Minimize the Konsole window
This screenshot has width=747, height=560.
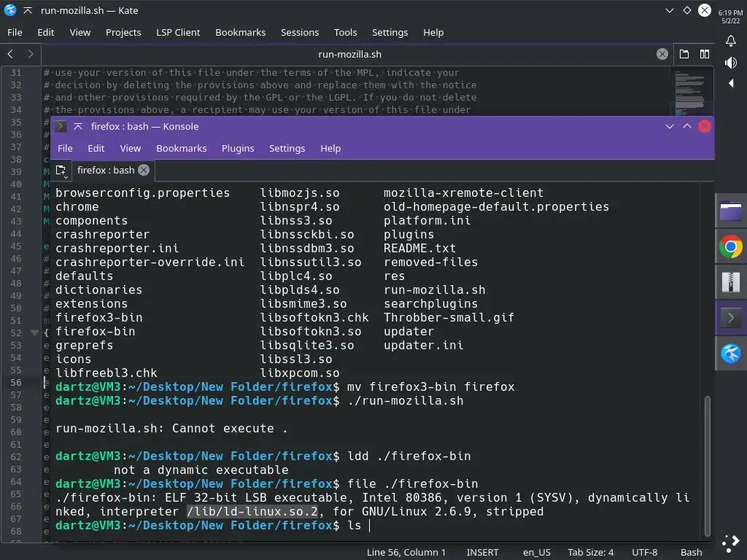coord(670,126)
